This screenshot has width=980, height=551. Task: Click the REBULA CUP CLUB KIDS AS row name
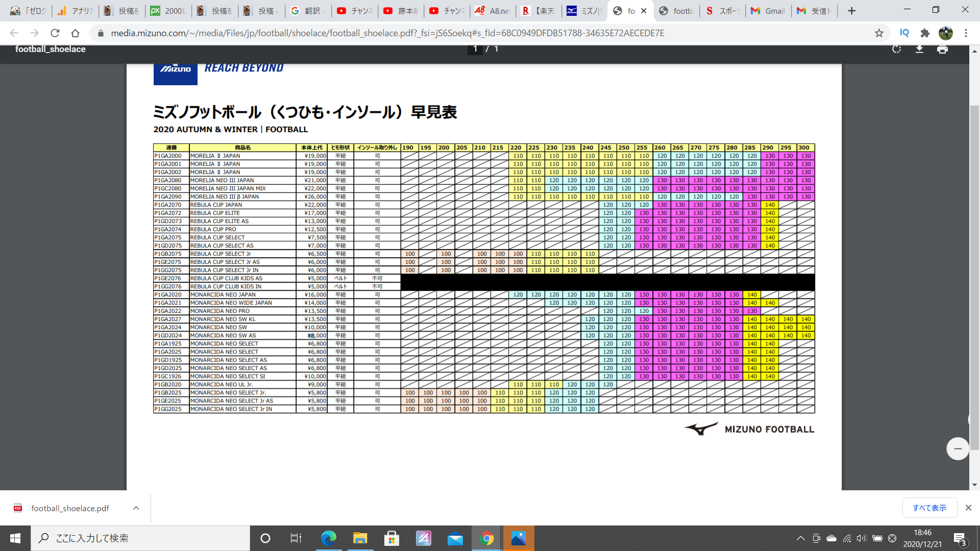227,278
